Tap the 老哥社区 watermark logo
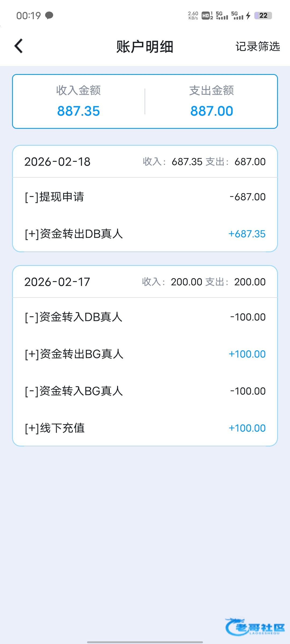 255,627
